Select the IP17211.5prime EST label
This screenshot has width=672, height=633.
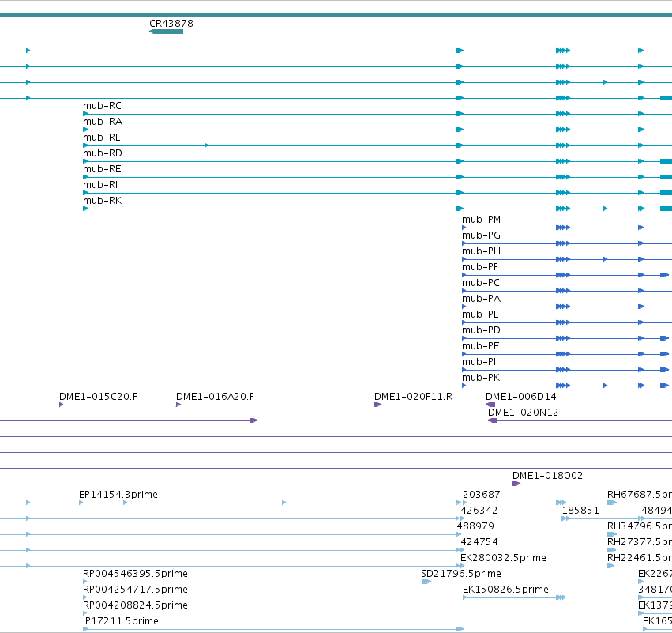(x=121, y=621)
